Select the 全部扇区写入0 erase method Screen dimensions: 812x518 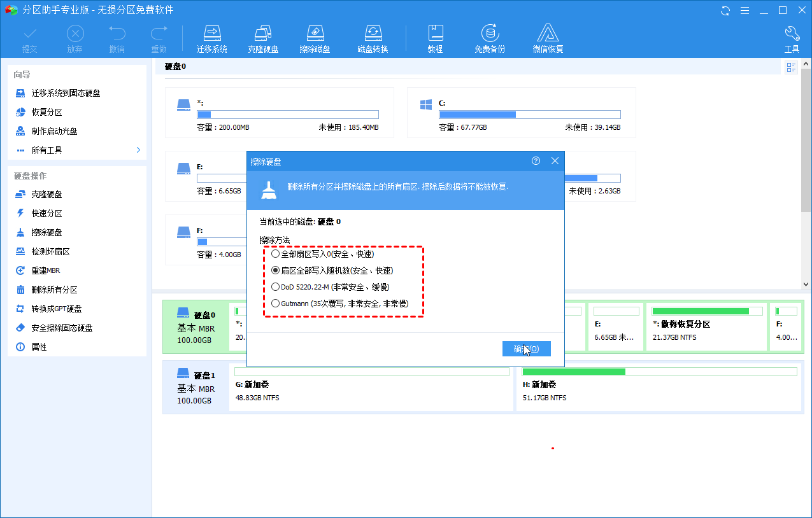tap(275, 254)
